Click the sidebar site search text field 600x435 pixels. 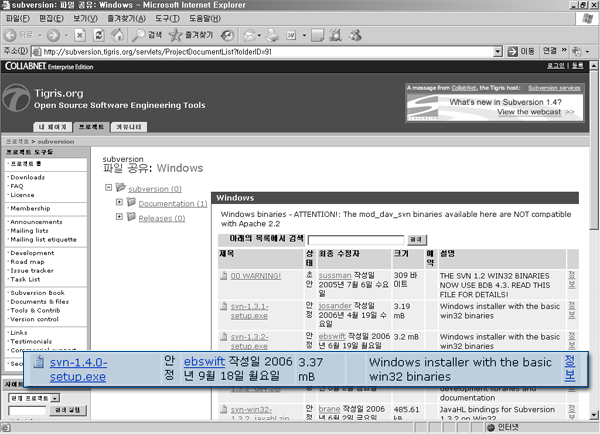coord(27,411)
